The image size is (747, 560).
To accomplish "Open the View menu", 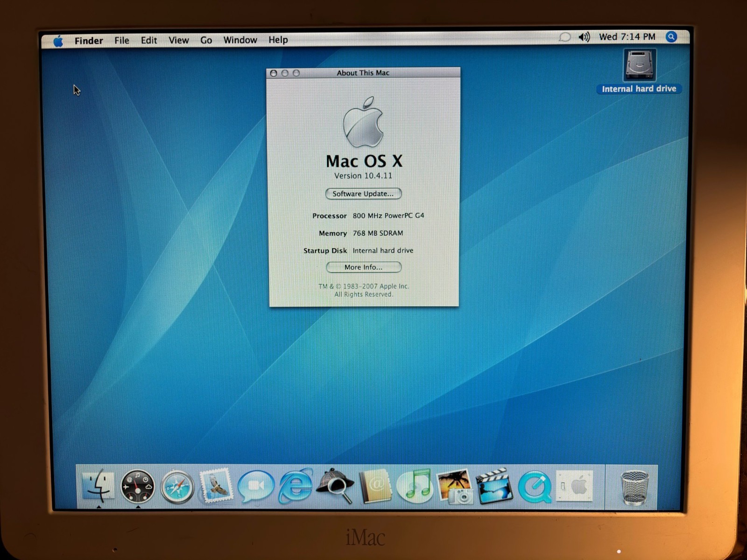I will pyautogui.click(x=178, y=40).
